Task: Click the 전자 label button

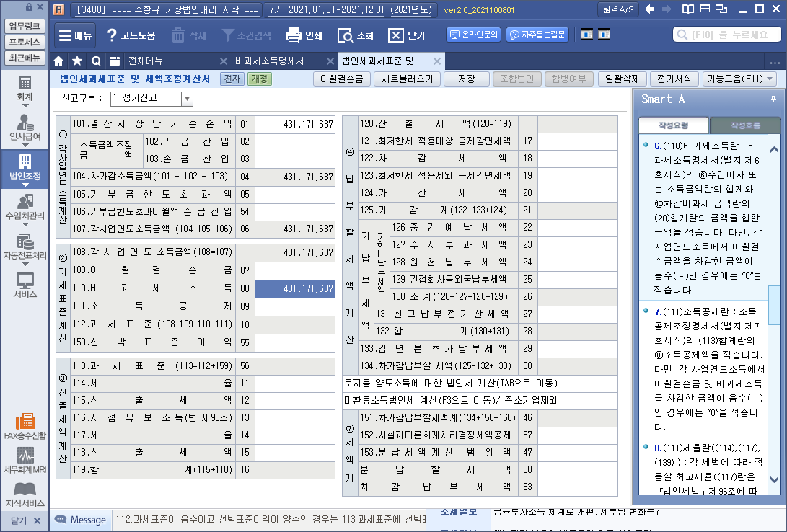Action: coord(232,79)
